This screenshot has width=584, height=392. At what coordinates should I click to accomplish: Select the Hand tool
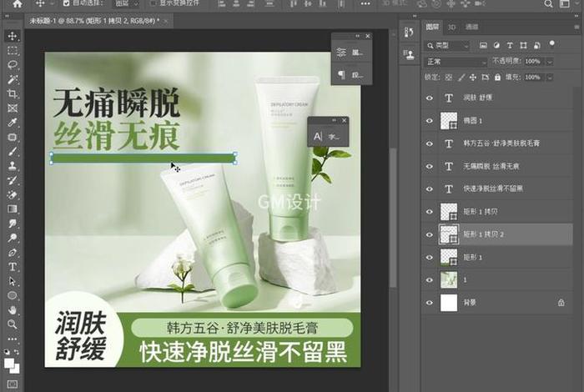[13, 309]
